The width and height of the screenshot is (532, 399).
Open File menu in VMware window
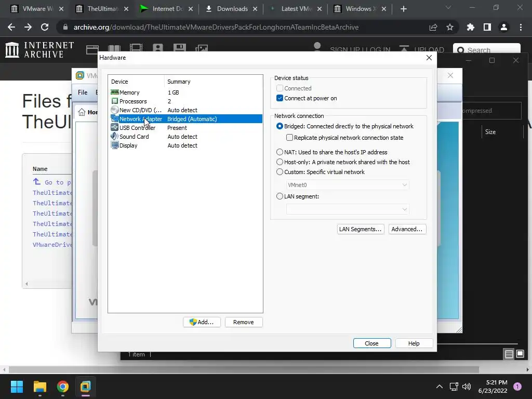(x=83, y=92)
